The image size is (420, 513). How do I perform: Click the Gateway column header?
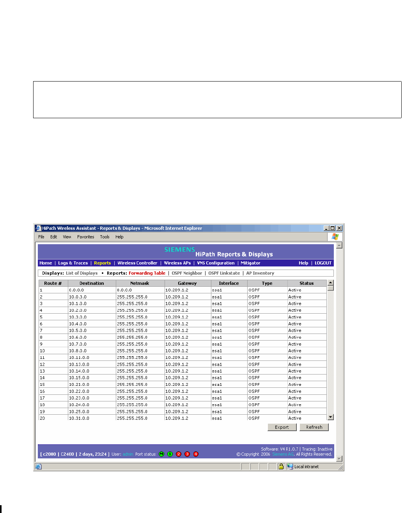click(x=188, y=283)
